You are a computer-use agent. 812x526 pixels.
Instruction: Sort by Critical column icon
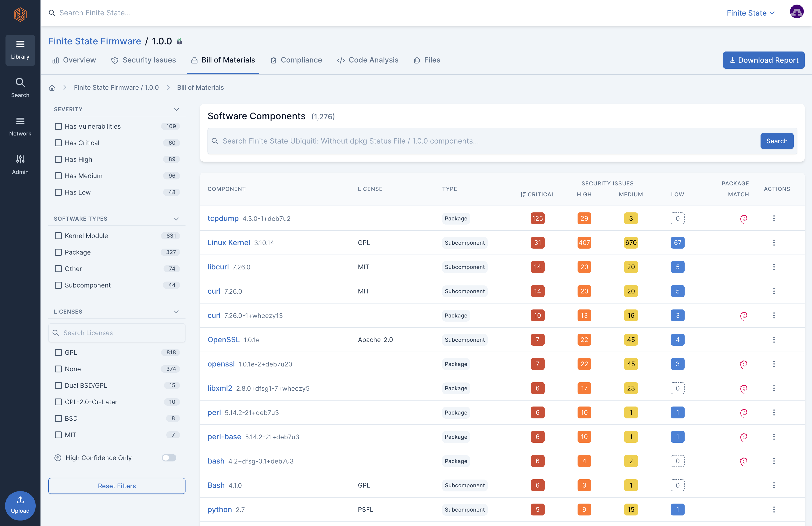tap(522, 195)
